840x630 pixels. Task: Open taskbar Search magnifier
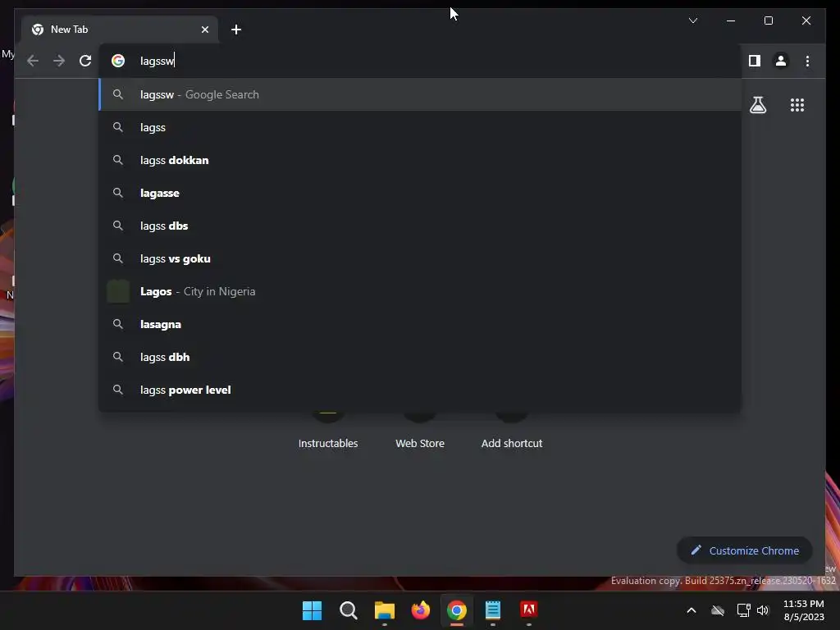pos(348,610)
